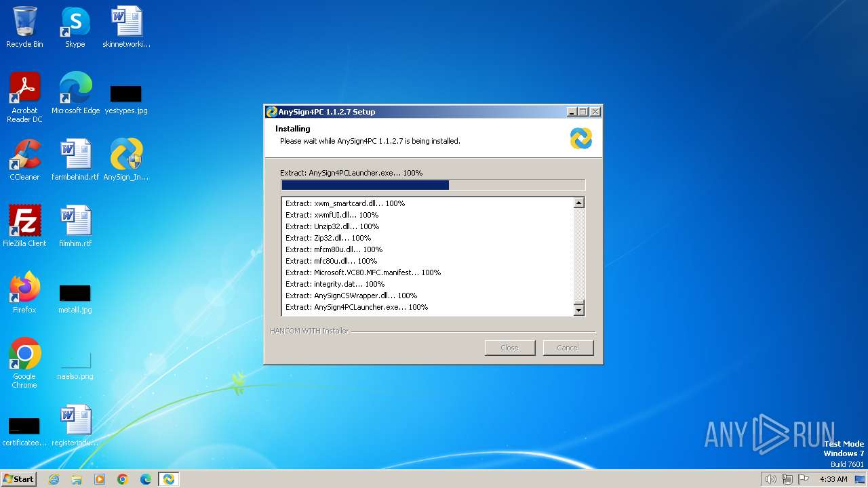Click the network tray icon
868x488 pixels.
[x=787, y=479]
